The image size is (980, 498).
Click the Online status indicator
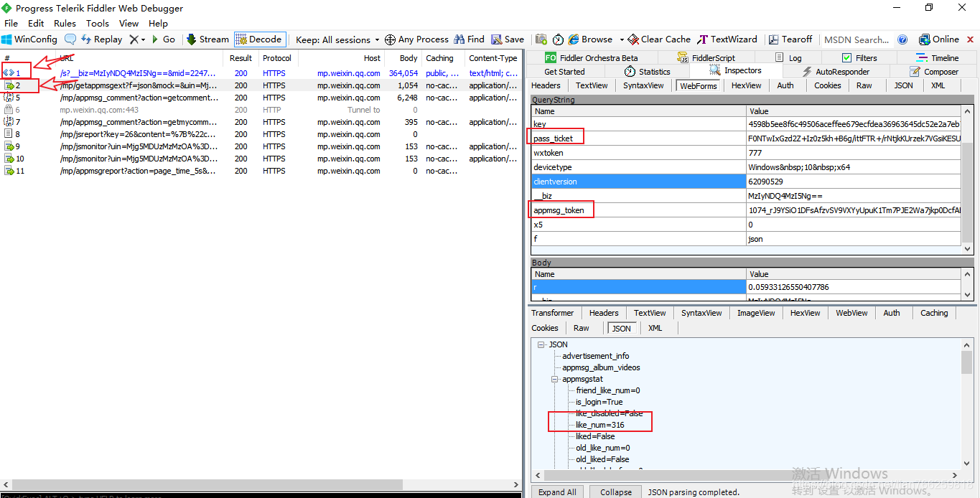pos(939,39)
